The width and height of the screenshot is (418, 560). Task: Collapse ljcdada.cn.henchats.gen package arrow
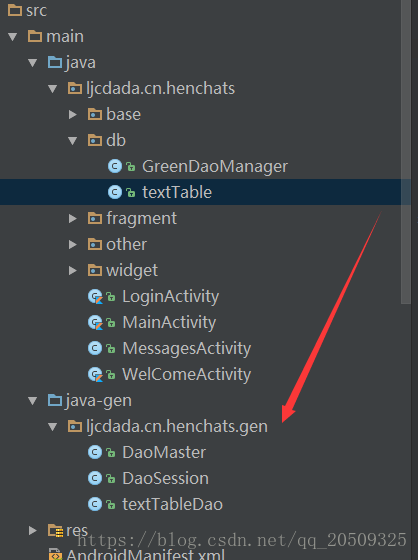pos(53,427)
